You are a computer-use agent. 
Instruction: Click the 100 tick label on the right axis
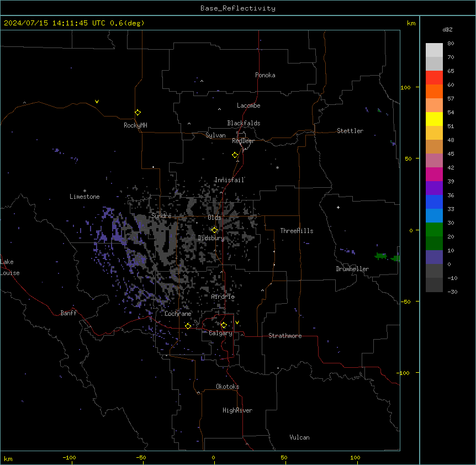point(405,87)
